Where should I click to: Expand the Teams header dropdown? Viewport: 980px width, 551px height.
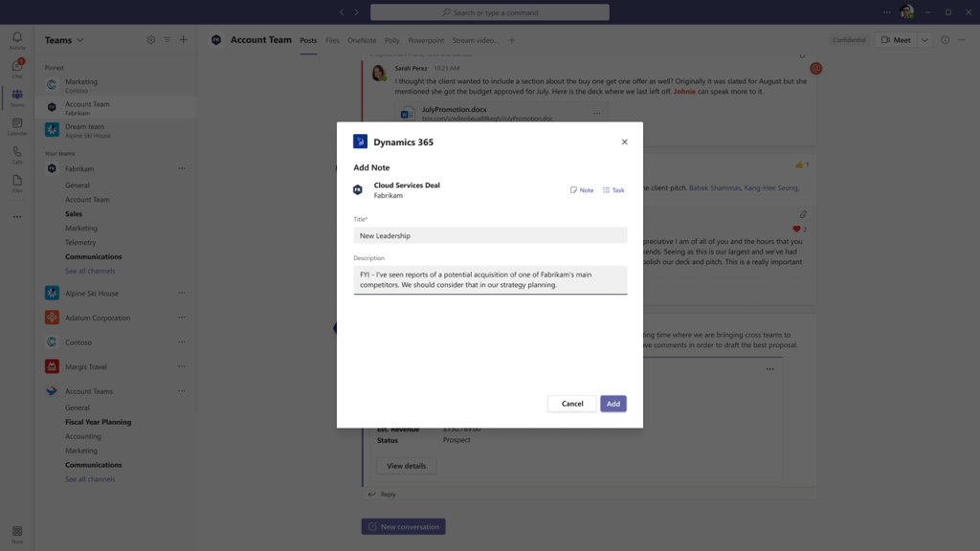click(x=80, y=40)
